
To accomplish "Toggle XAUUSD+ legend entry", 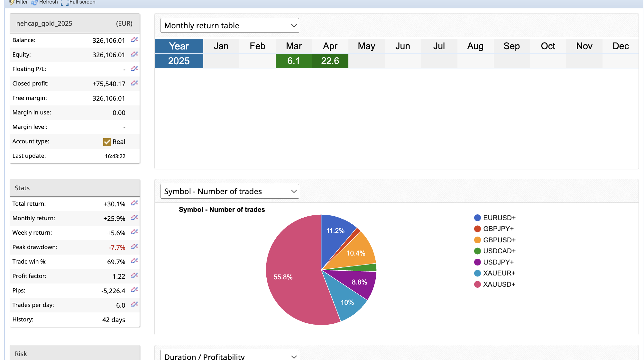I will pyautogui.click(x=494, y=284).
